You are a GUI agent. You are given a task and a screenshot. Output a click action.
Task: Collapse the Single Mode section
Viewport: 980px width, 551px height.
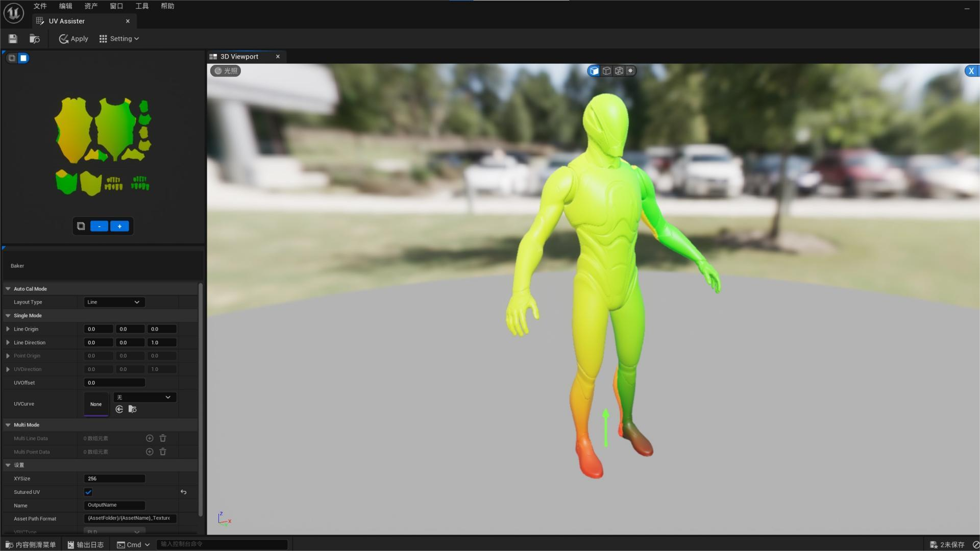click(8, 316)
